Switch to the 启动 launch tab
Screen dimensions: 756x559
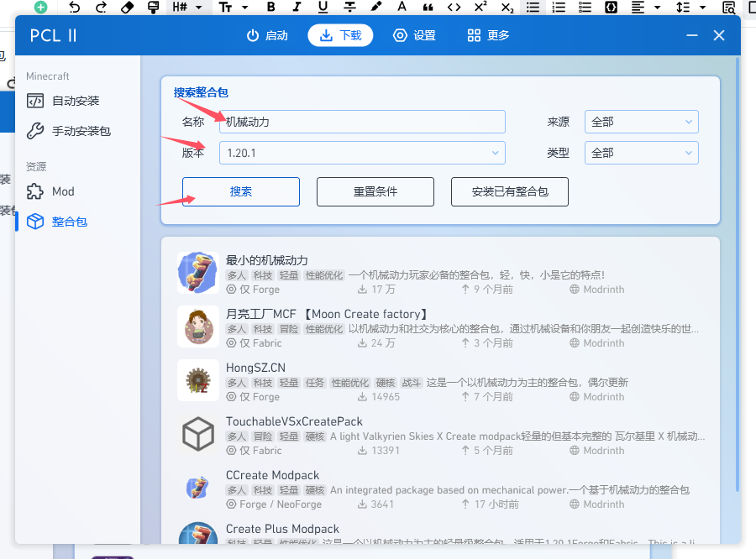pyautogui.click(x=267, y=35)
